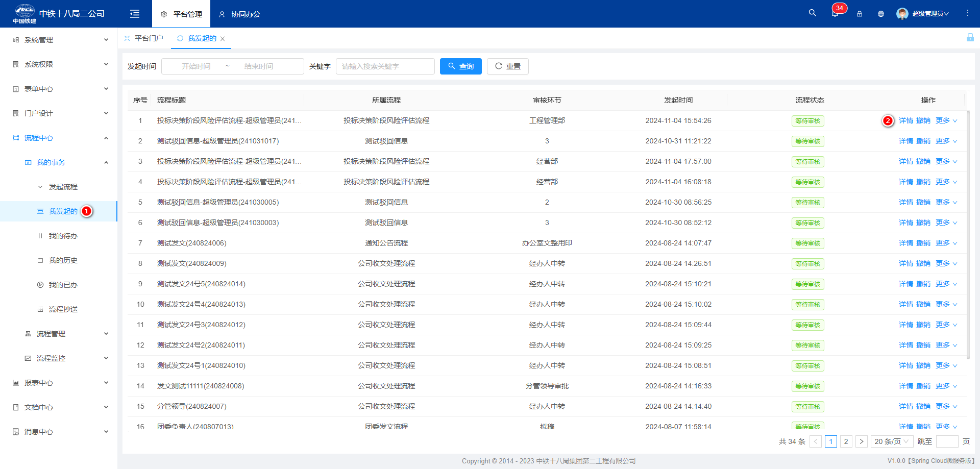Click 撤销 for row 3

pyautogui.click(x=923, y=161)
